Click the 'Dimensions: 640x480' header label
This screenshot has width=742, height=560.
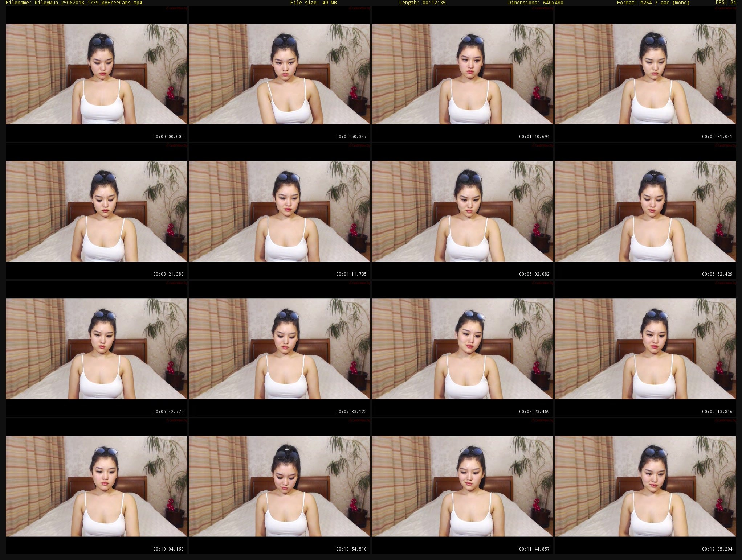(535, 3)
